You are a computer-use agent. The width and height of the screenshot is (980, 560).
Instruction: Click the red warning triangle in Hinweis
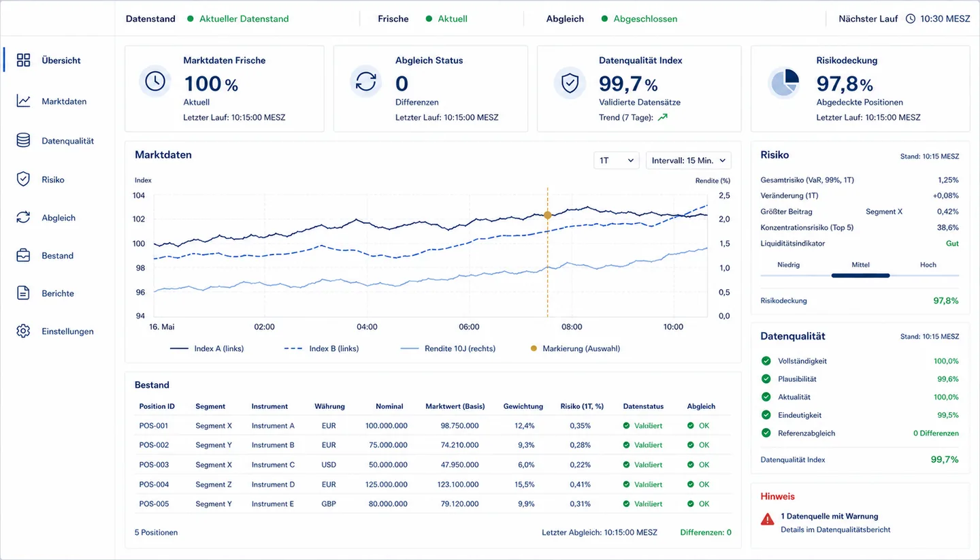768,519
